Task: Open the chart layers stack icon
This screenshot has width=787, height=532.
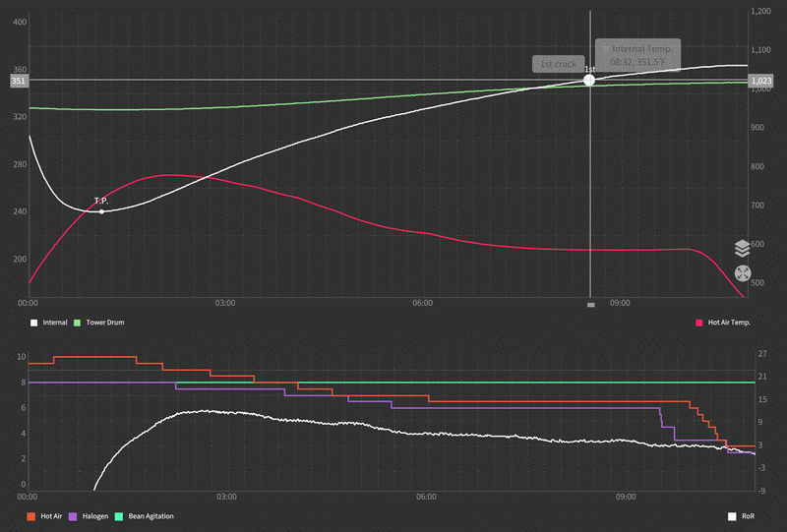Action: point(743,249)
